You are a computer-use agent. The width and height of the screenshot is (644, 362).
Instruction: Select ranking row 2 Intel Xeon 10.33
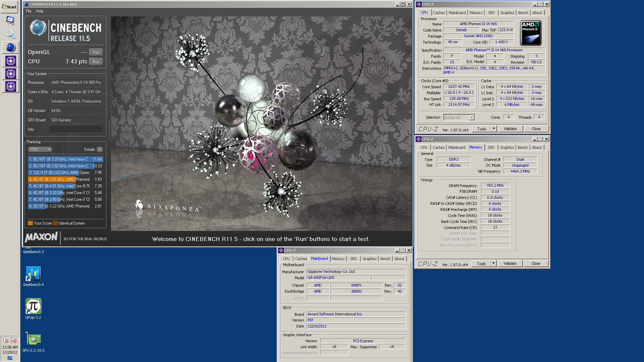pyautogui.click(x=65, y=166)
